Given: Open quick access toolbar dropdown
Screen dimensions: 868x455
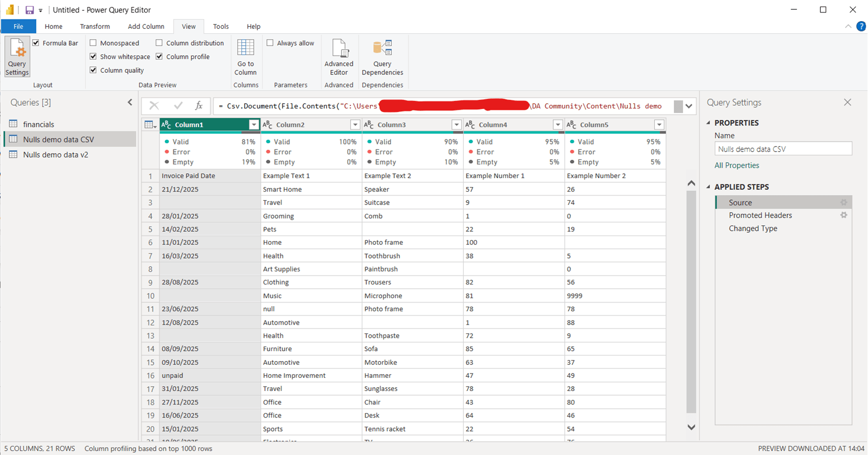Looking at the screenshot, I should (41, 10).
